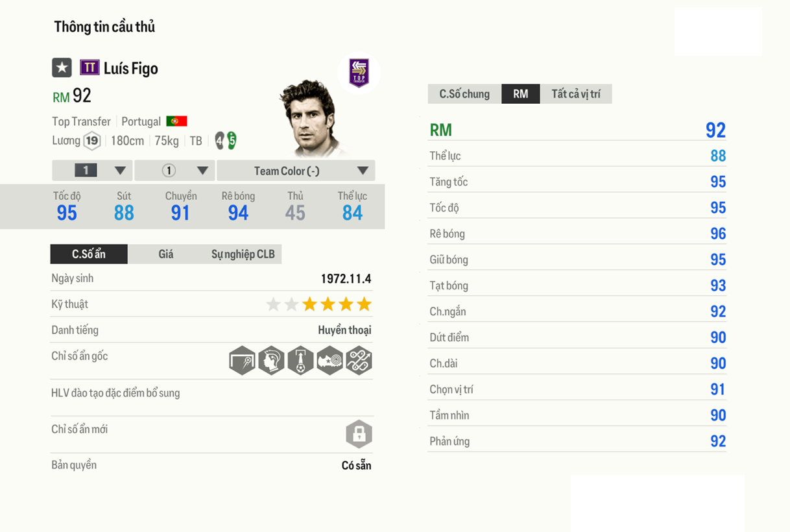Click the locked new hidden trait icon
Viewport: 790px width, 532px height.
pos(359,434)
